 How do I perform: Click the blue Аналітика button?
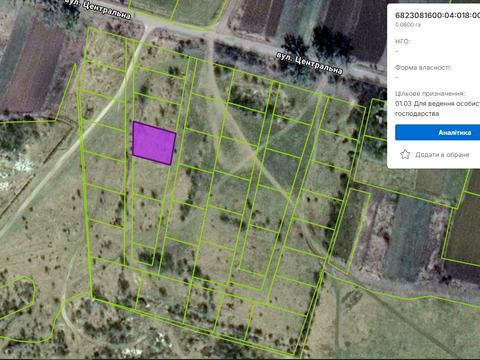tap(438, 132)
